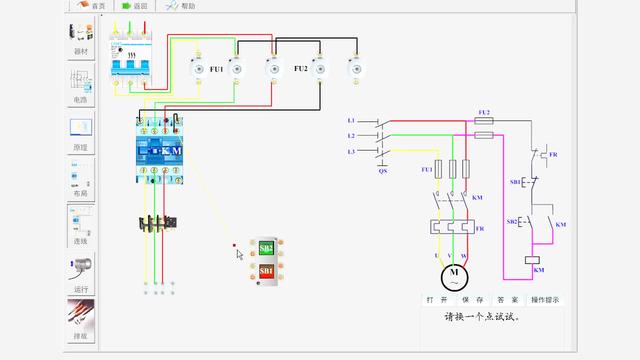The width and height of the screenshot is (640, 360).
Task: Open the 排故 troubleshooting panel
Action: coord(81,321)
